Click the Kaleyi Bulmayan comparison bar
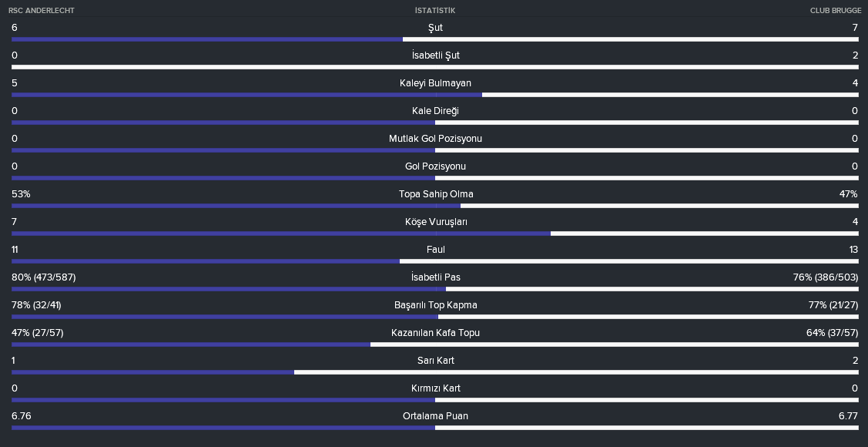This screenshot has width=868, height=447. coord(435,95)
